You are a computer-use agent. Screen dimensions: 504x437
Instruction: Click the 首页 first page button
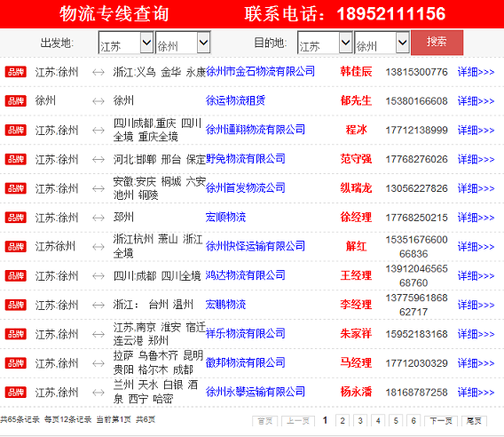click(x=264, y=421)
